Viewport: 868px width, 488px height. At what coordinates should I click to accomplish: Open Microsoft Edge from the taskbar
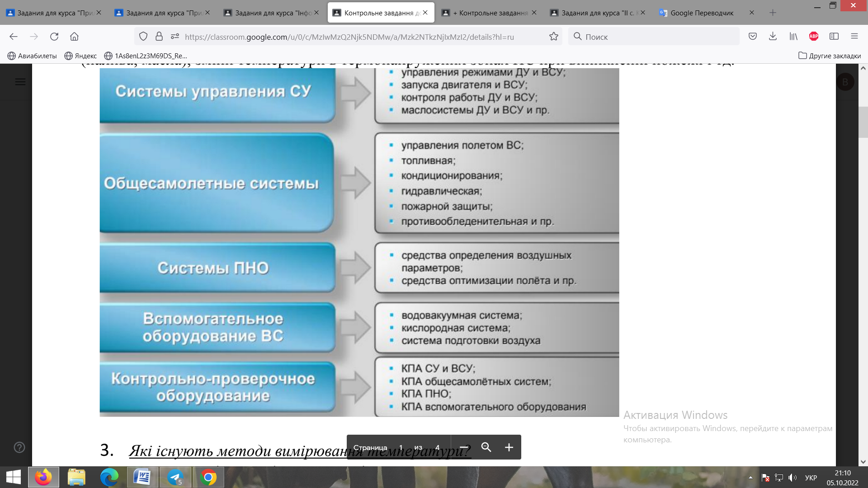109,477
